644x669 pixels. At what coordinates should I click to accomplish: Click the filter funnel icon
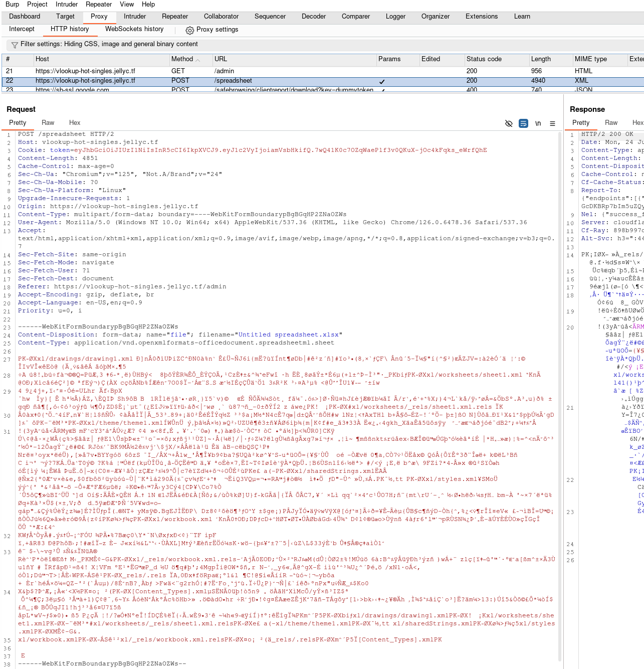coord(15,45)
